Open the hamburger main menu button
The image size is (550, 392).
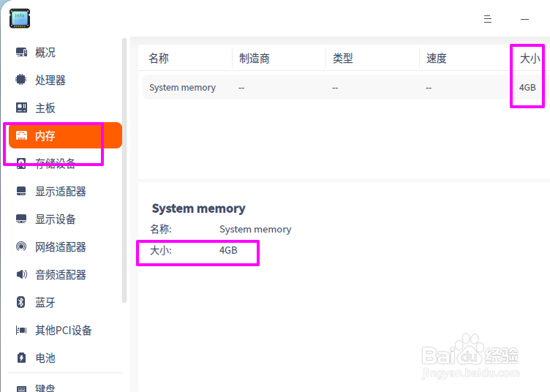[488, 19]
